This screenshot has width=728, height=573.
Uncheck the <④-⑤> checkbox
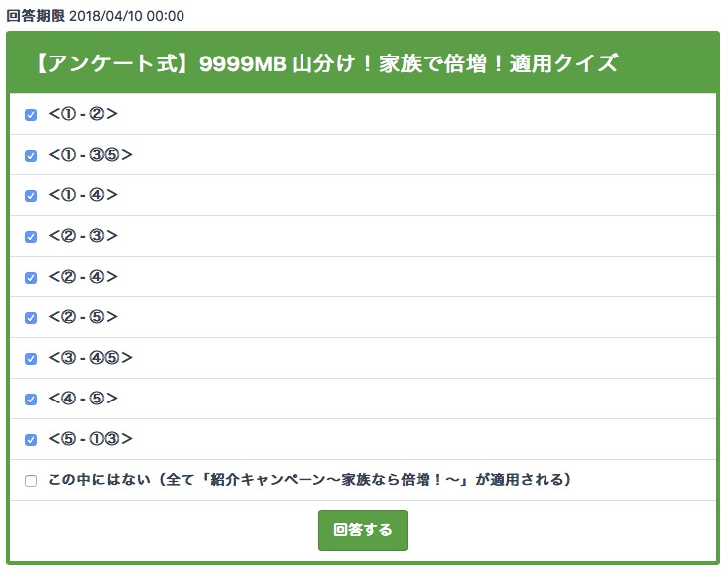click(x=31, y=400)
